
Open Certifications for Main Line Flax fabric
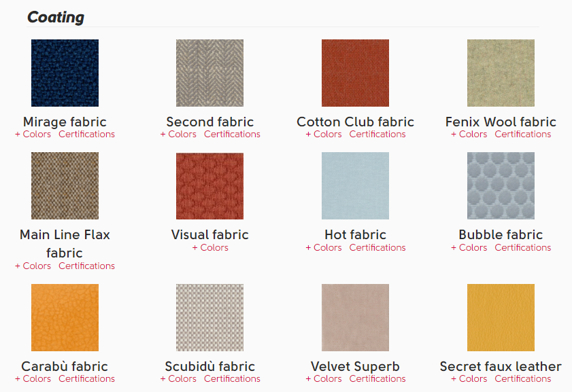click(x=86, y=266)
